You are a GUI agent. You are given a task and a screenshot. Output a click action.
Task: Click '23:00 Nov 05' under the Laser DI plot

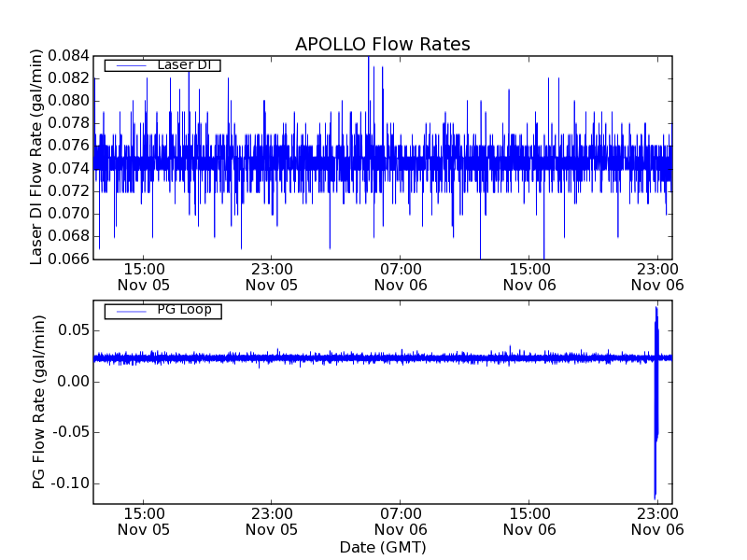[x=272, y=277]
